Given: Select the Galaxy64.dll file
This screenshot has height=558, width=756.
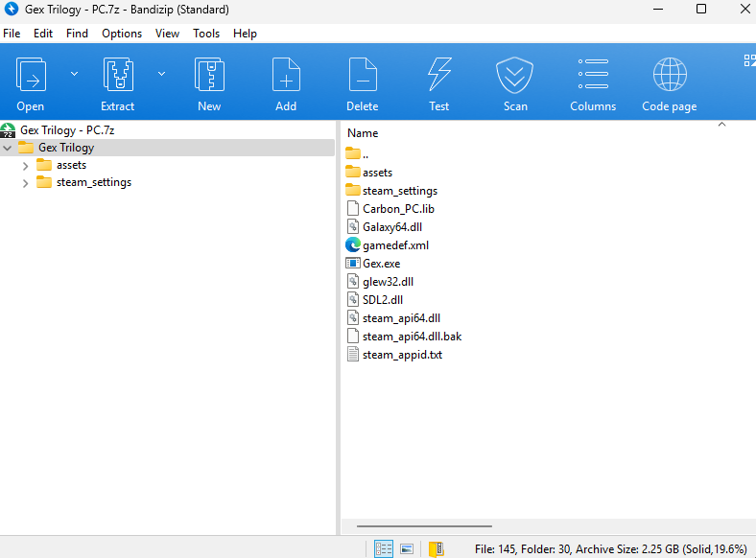Looking at the screenshot, I should click(x=392, y=227).
